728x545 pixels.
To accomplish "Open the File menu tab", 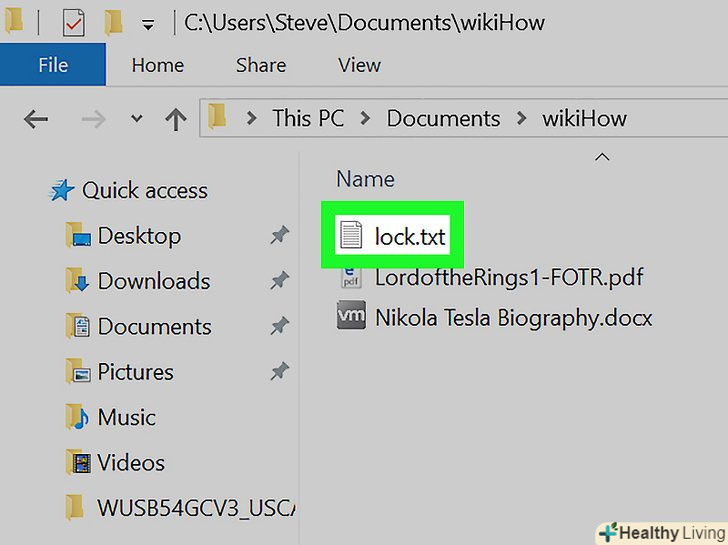I will (53, 65).
